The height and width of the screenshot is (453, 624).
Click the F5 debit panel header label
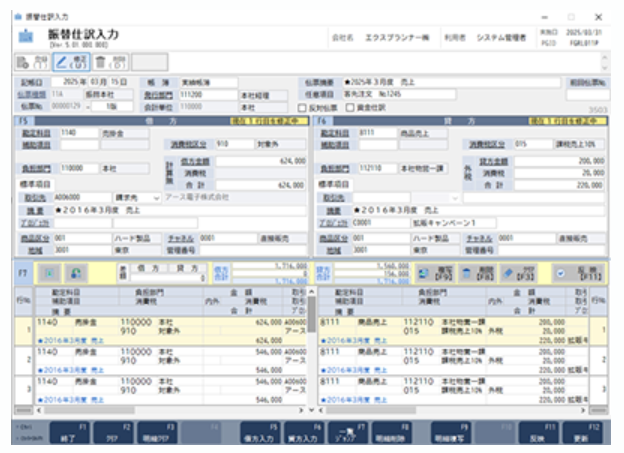coord(23,121)
